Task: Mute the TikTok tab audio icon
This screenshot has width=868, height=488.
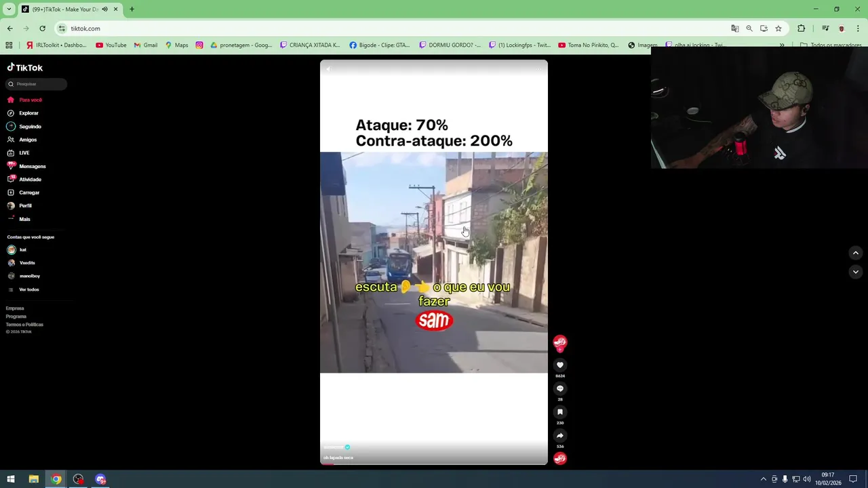Action: click(x=104, y=9)
